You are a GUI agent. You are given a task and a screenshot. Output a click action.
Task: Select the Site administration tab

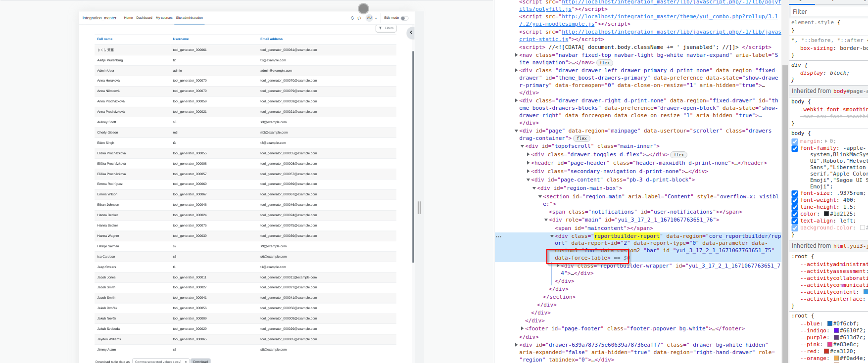[x=190, y=18]
